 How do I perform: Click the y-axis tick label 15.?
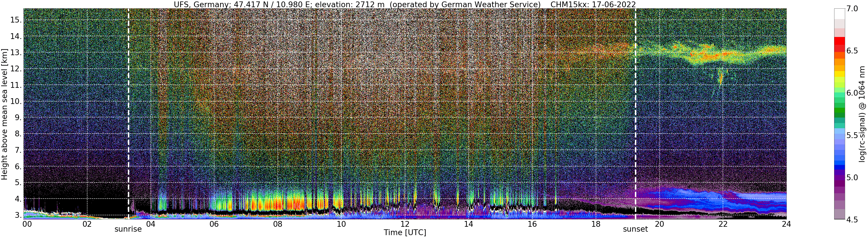[16, 20]
